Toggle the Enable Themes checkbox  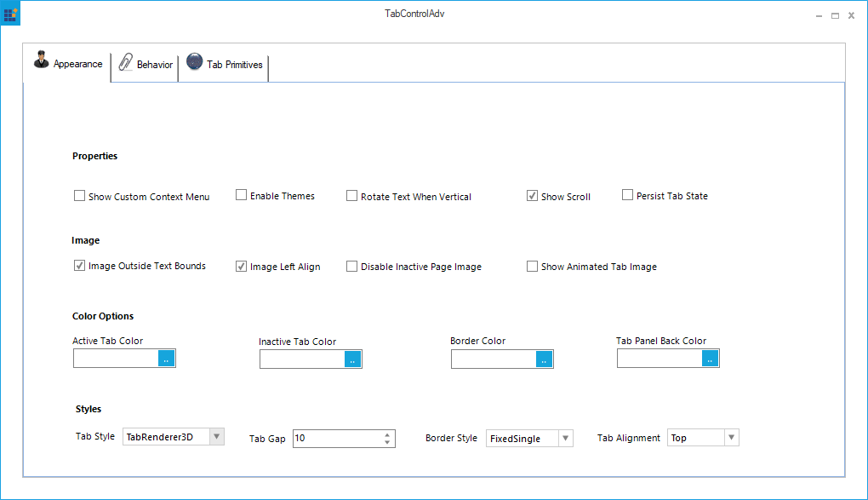click(x=242, y=195)
